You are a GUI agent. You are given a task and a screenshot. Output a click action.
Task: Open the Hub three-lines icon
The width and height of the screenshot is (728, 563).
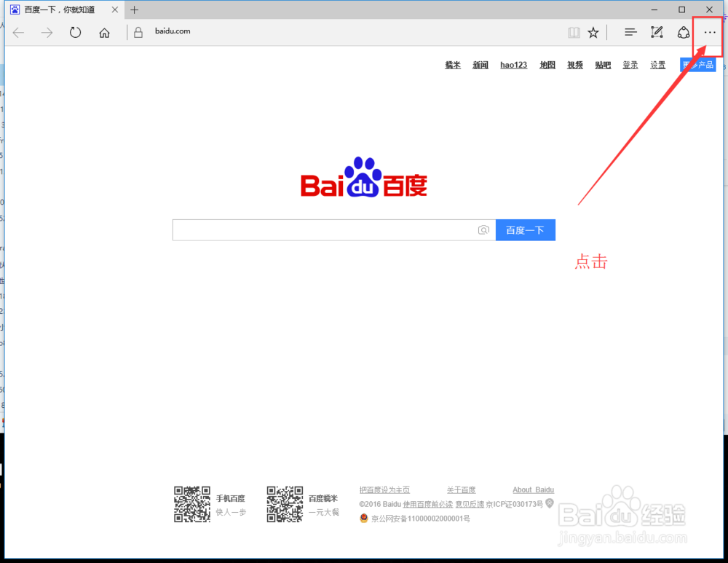tap(630, 32)
